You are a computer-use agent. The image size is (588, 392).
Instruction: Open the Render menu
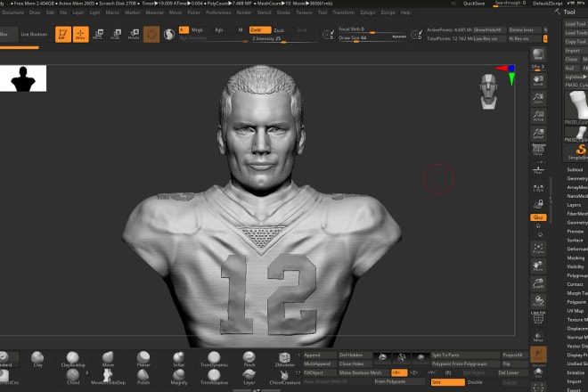[244, 12]
